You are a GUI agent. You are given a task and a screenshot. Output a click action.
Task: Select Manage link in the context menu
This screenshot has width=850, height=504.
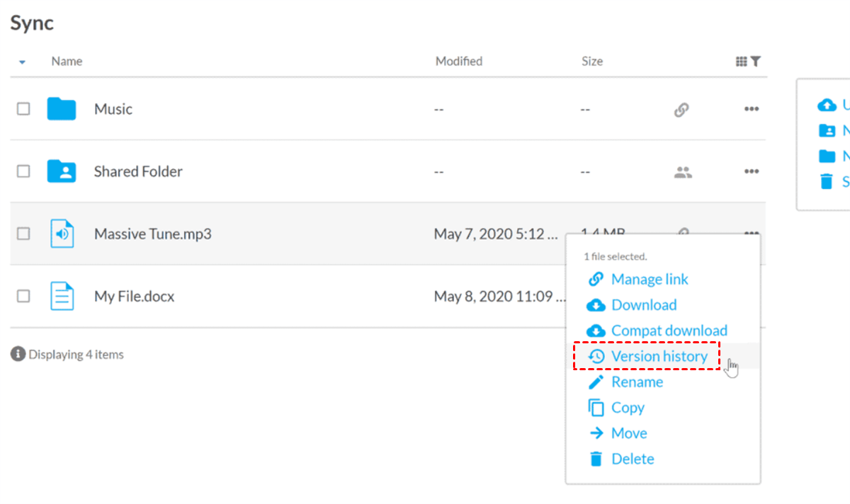point(649,280)
